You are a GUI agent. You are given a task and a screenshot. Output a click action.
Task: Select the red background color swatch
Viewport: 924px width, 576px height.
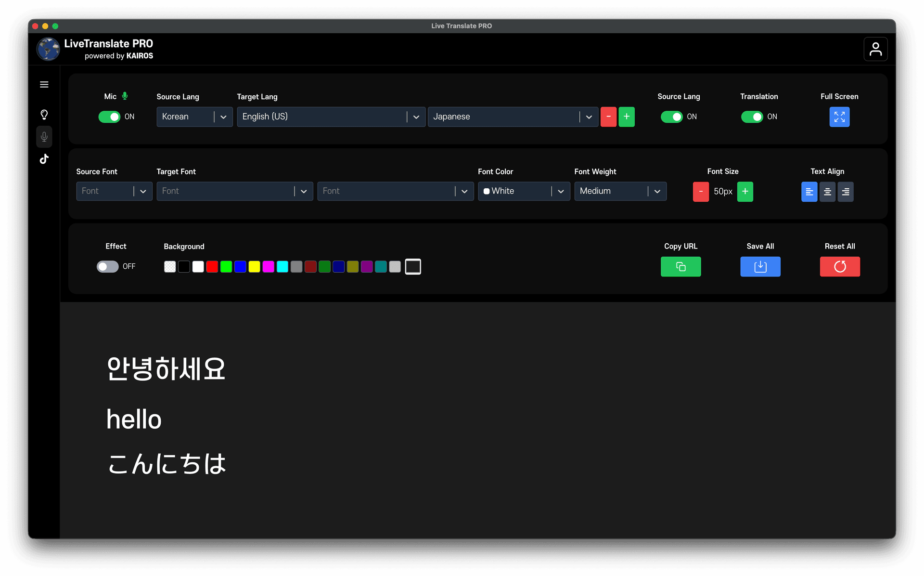click(212, 266)
